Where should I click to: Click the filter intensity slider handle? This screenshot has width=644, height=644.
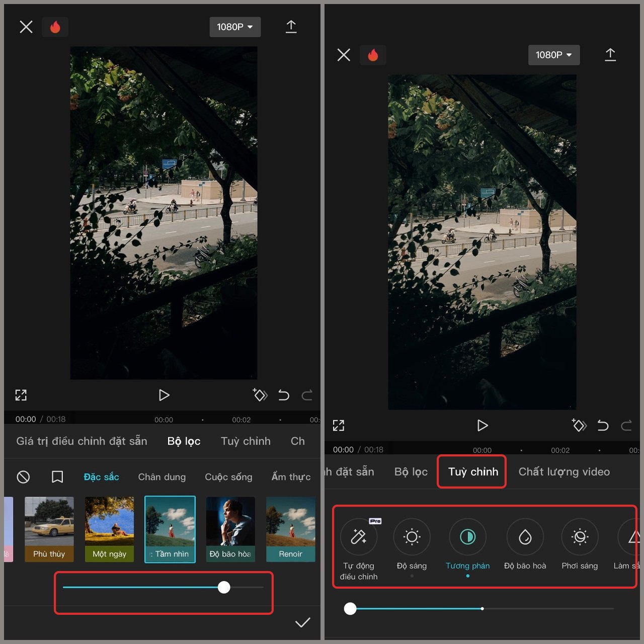224,587
